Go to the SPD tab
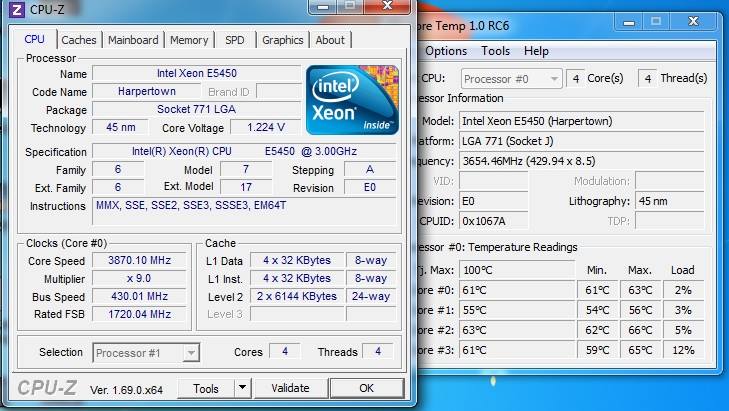 tap(234, 40)
